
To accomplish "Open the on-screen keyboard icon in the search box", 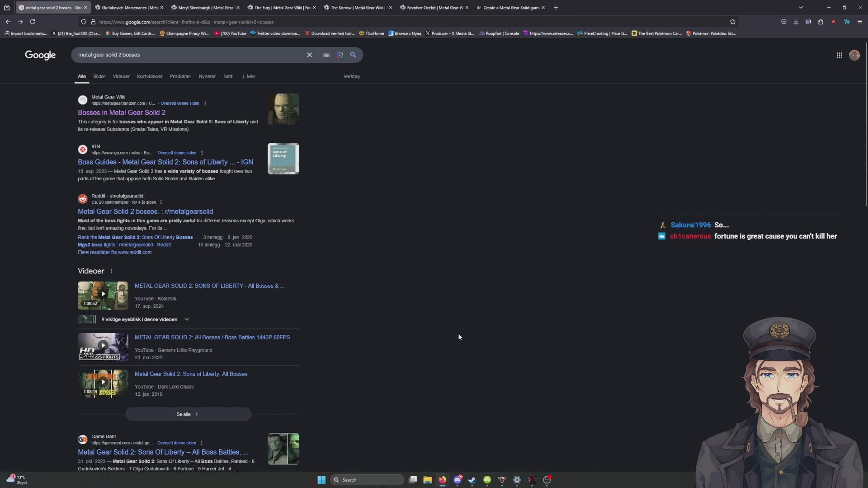I will point(326,55).
